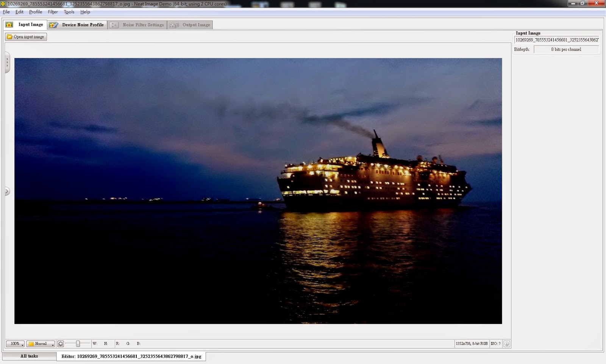Viewport: 606px width, 364px height.
Task: Click the brightness sun icon in the viewer toolbar
Action: point(61,344)
